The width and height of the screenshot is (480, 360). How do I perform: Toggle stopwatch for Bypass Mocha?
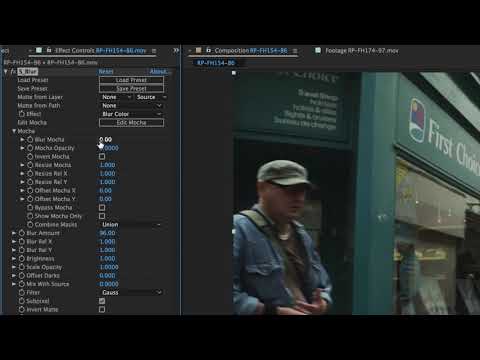point(30,208)
